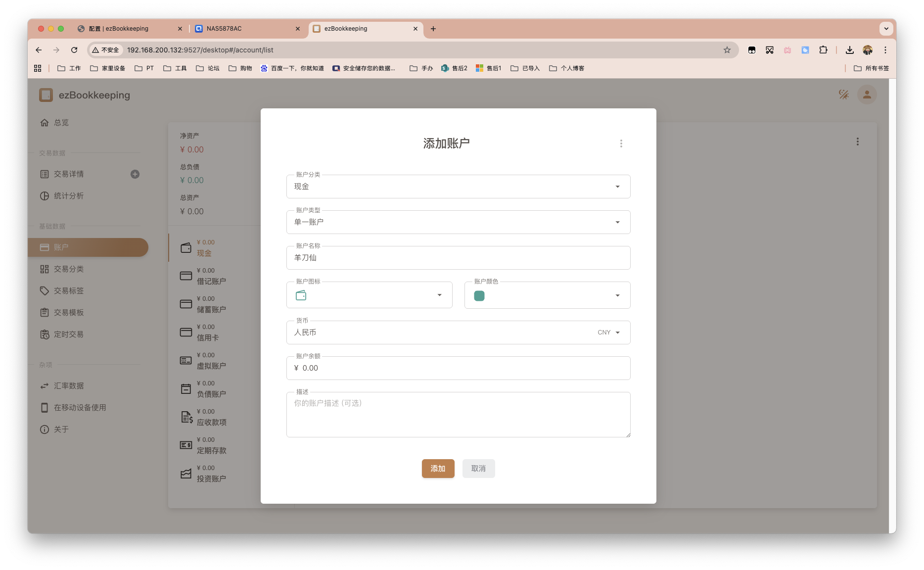Reload the page in browser
The height and width of the screenshot is (570, 924).
(74, 50)
